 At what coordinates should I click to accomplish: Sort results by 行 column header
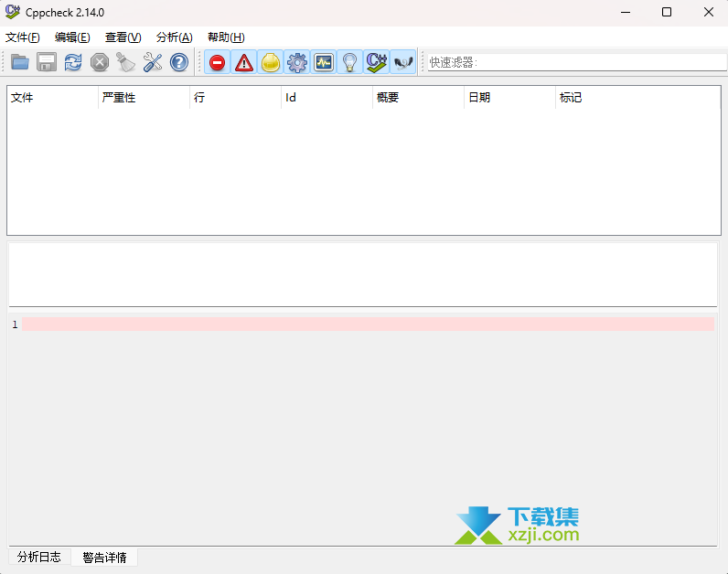(x=235, y=98)
